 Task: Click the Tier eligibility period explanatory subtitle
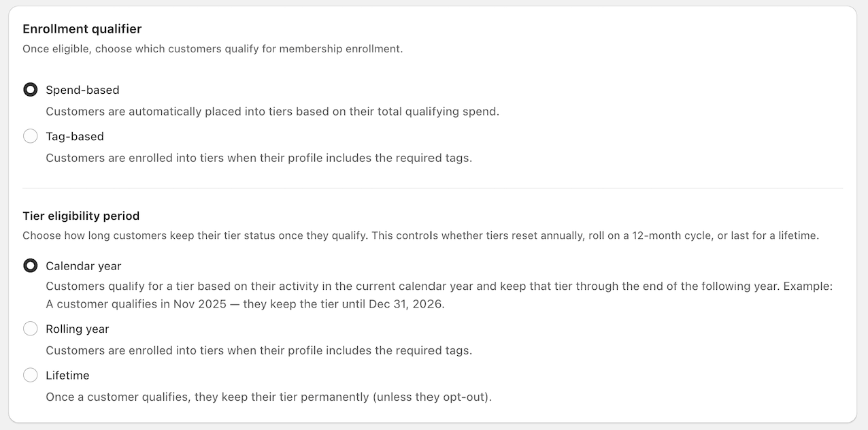[x=420, y=236]
